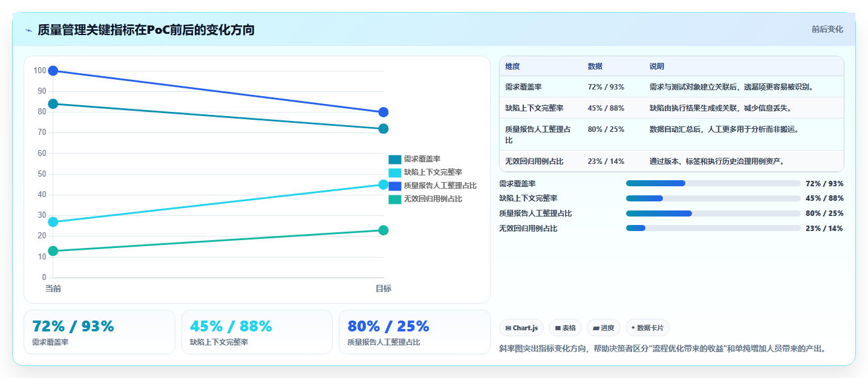Click the footer note starting 斜率图突出指标变化方向
The height and width of the screenshot is (378, 868).
662,348
